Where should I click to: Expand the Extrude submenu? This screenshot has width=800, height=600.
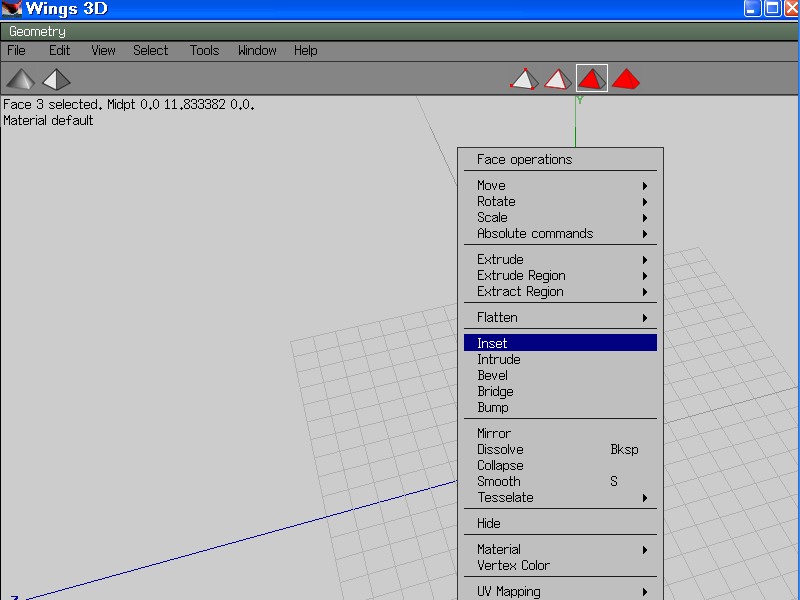click(x=560, y=260)
